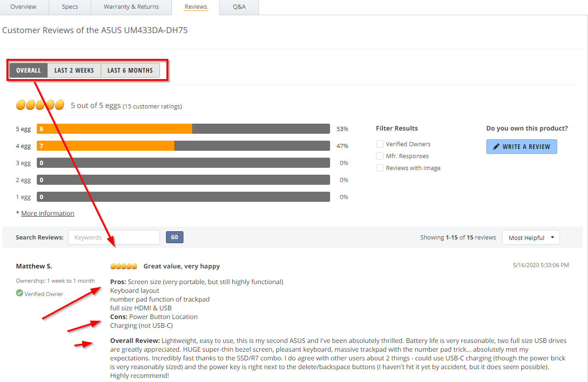Click the pencil icon on Write a Review
The image size is (588, 382).
point(496,147)
